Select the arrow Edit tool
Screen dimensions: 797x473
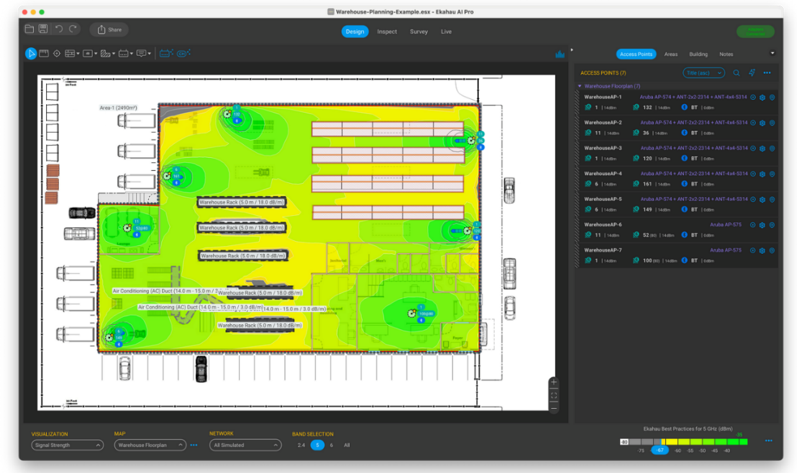point(30,53)
